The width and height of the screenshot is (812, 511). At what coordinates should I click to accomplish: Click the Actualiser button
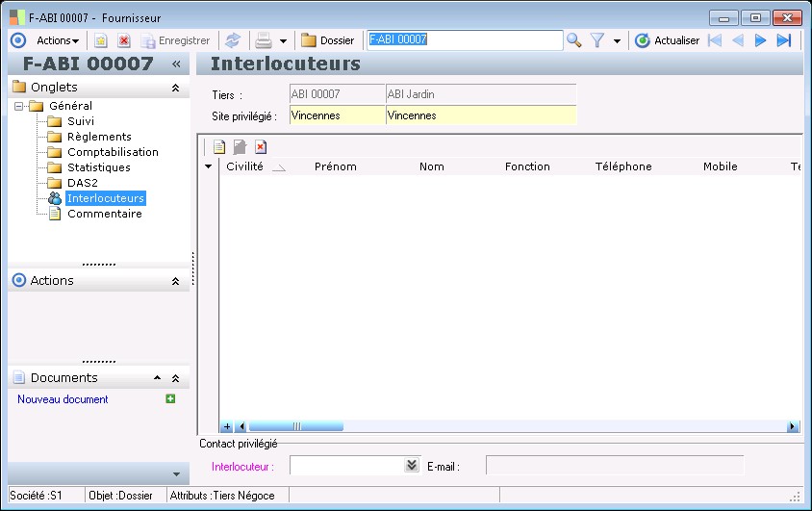667,40
